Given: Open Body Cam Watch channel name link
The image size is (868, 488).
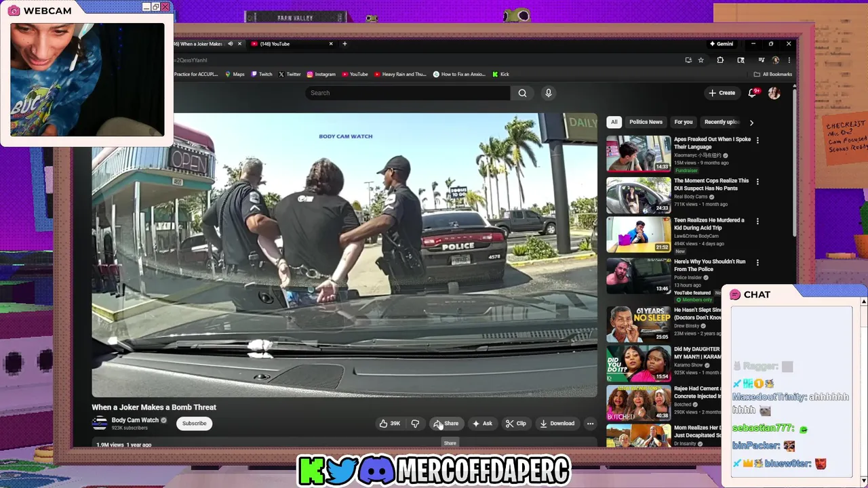Looking at the screenshot, I should click(135, 420).
